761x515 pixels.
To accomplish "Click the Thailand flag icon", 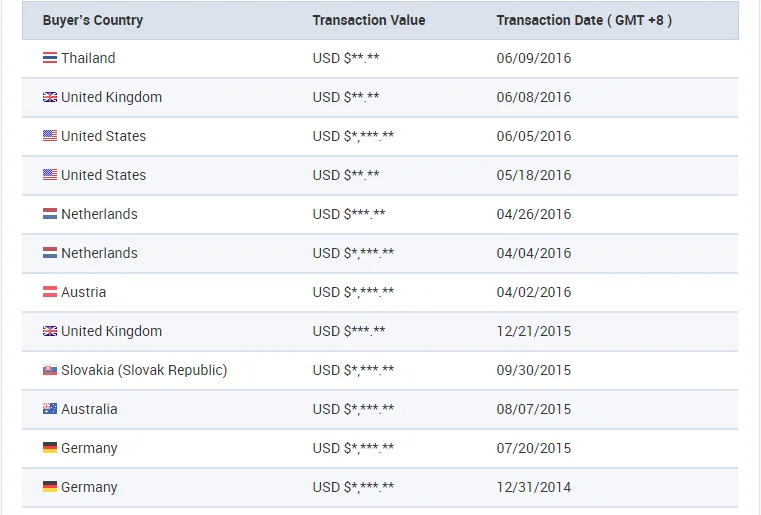I will 50,58.
